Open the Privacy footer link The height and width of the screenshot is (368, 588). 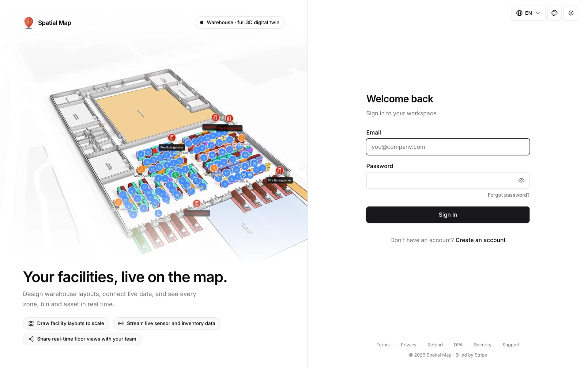click(409, 345)
